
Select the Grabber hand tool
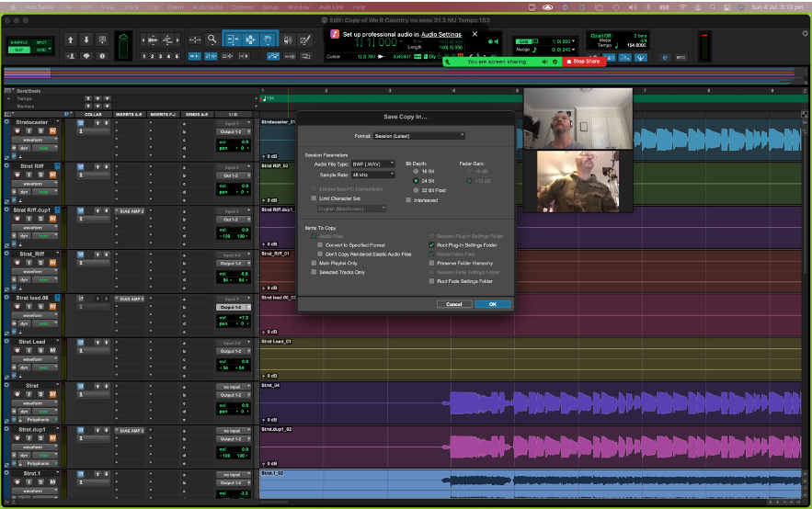(268, 40)
